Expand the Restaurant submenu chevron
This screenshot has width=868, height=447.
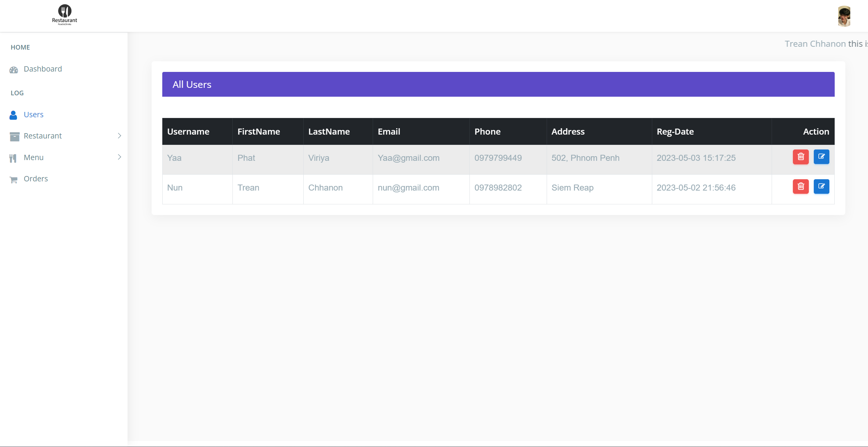pyautogui.click(x=120, y=136)
